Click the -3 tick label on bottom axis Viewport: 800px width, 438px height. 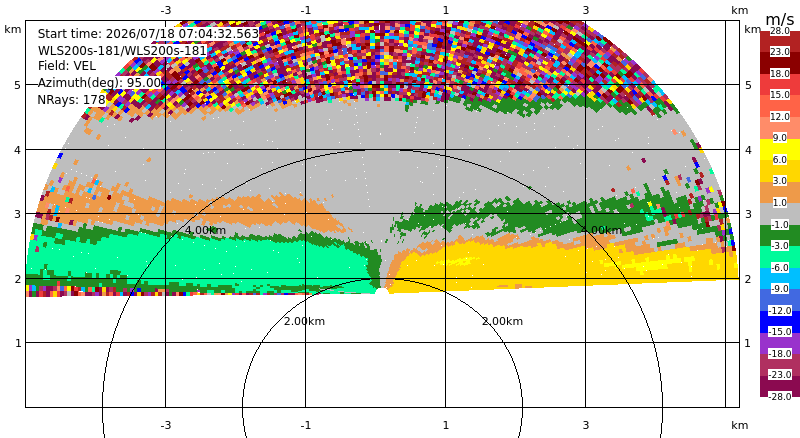pos(165,425)
